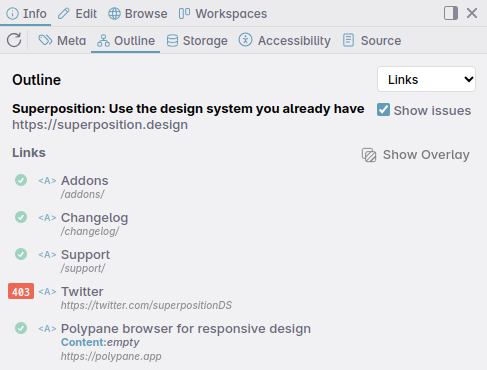
Task: Click the <A> tag next to Addons
Action: click(x=47, y=181)
